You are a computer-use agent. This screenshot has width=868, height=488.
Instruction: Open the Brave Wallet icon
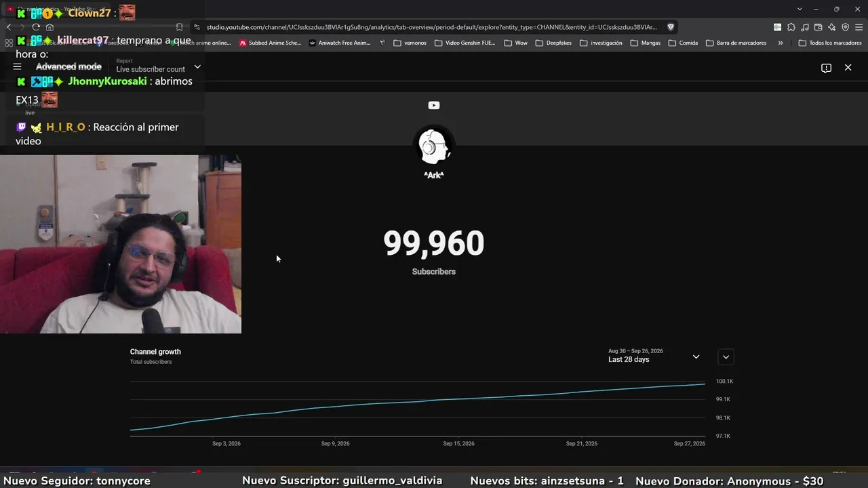click(818, 27)
